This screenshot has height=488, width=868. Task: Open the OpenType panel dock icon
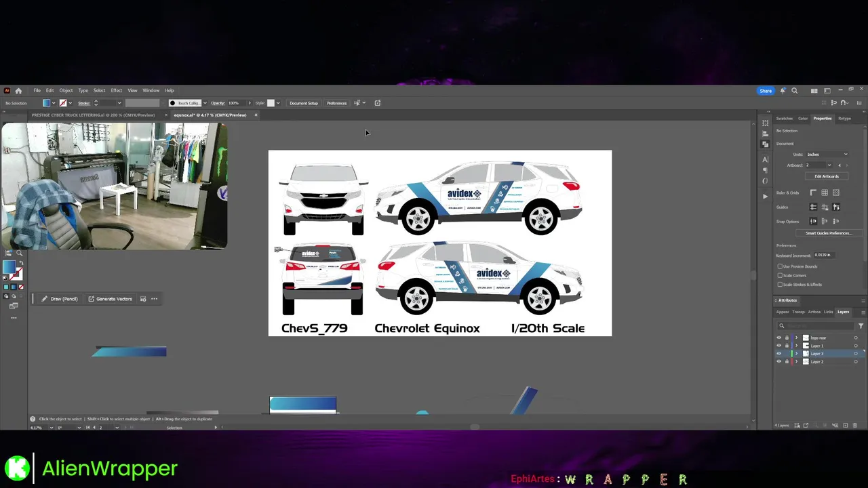click(765, 181)
